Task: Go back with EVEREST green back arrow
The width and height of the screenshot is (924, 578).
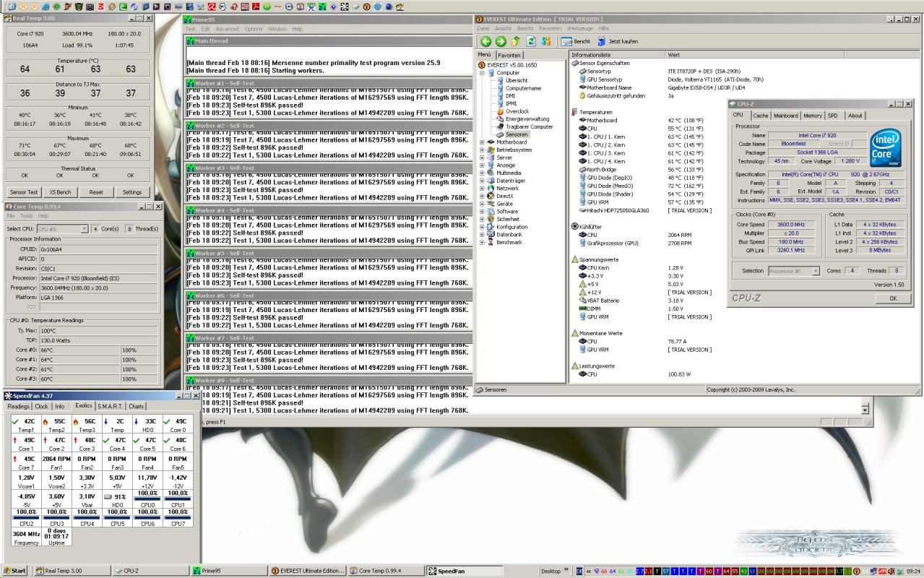Action: point(486,41)
